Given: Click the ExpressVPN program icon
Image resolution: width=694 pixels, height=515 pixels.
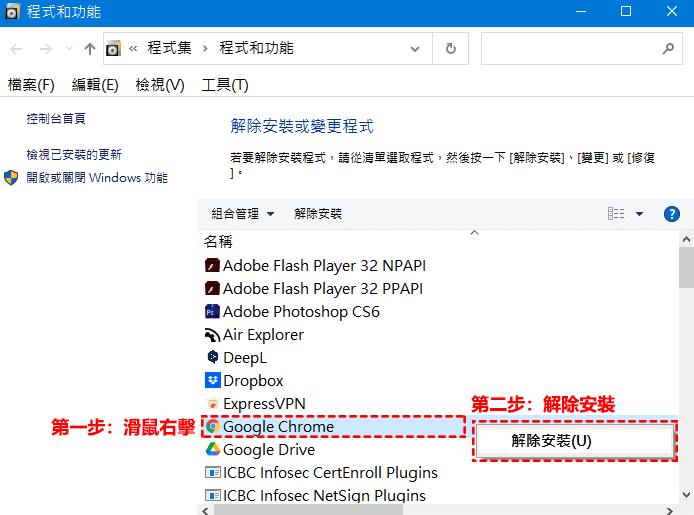Looking at the screenshot, I should coord(212,404).
